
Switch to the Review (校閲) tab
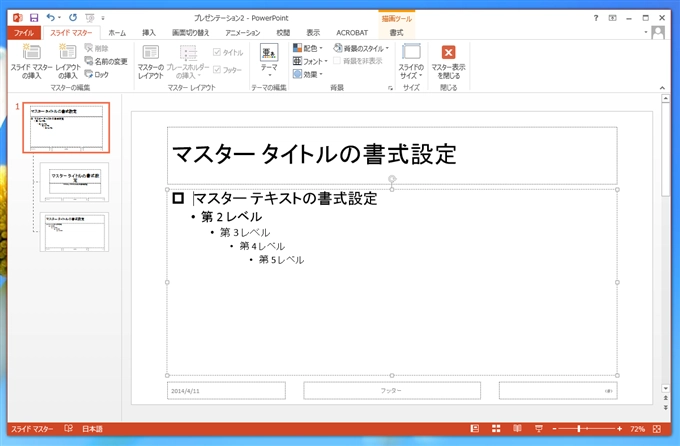[283, 33]
